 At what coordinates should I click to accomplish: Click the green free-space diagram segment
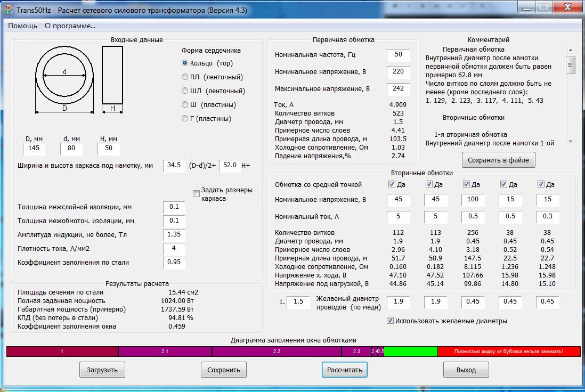[x=411, y=352]
